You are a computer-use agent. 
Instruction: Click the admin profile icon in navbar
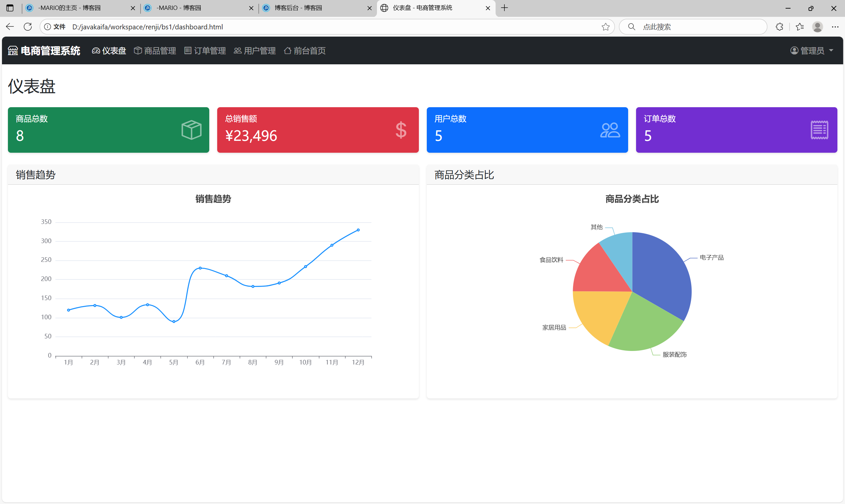click(x=794, y=50)
